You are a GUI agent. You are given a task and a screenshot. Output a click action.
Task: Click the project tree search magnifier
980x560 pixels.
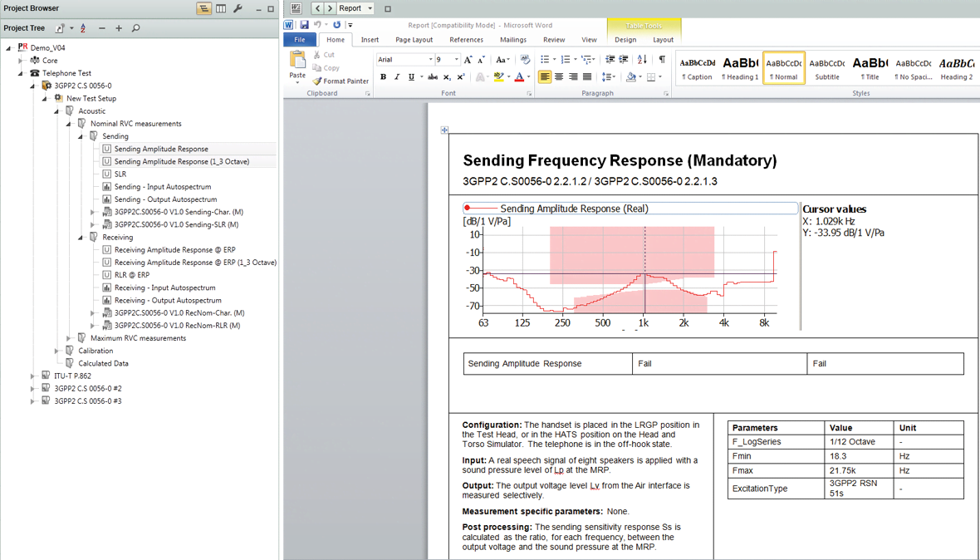(x=135, y=28)
